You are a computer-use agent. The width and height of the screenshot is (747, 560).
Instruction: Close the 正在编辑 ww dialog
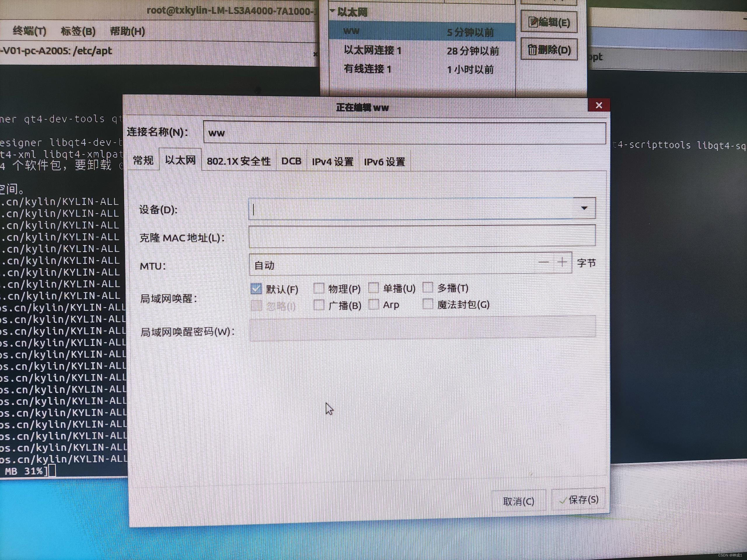pos(599,105)
